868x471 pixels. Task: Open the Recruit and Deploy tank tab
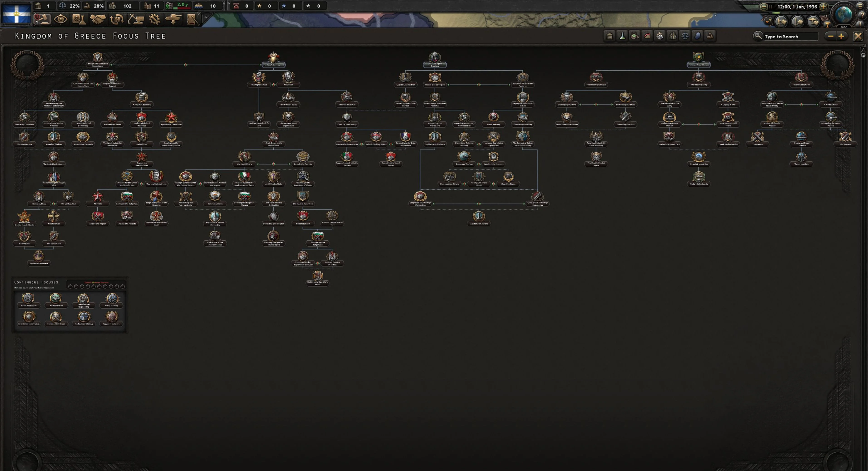[173, 19]
